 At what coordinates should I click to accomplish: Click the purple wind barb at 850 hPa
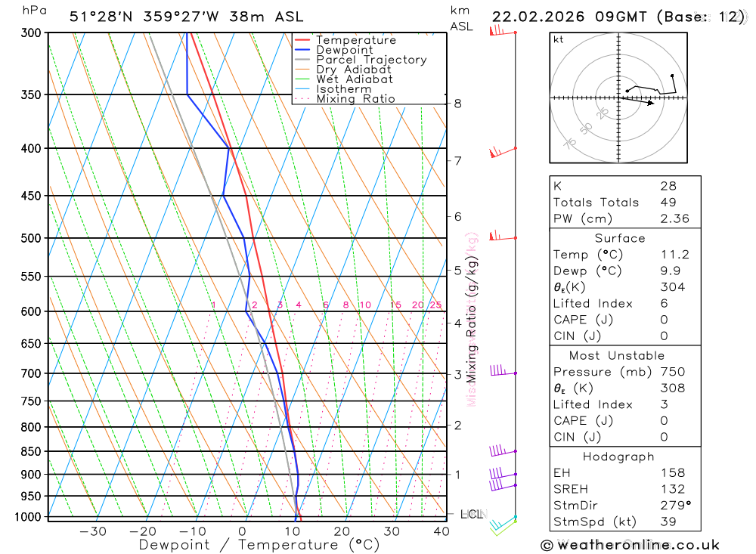(503, 450)
